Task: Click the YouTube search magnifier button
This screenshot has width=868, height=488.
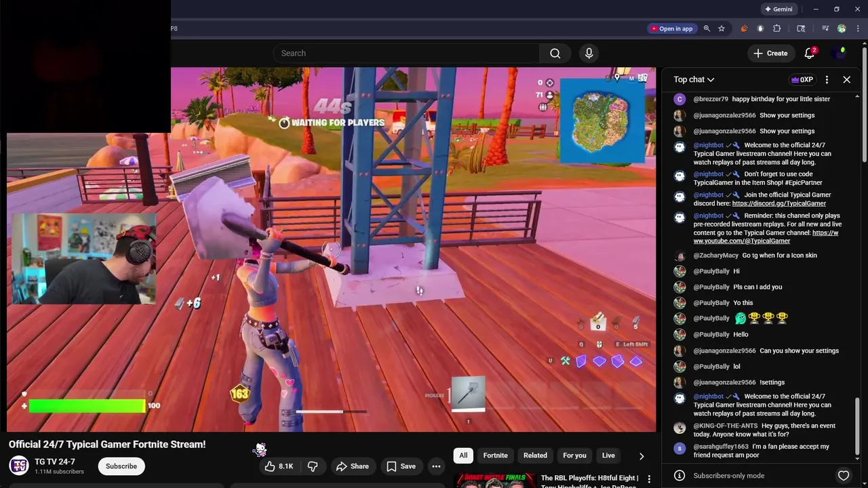Action: 555,53
